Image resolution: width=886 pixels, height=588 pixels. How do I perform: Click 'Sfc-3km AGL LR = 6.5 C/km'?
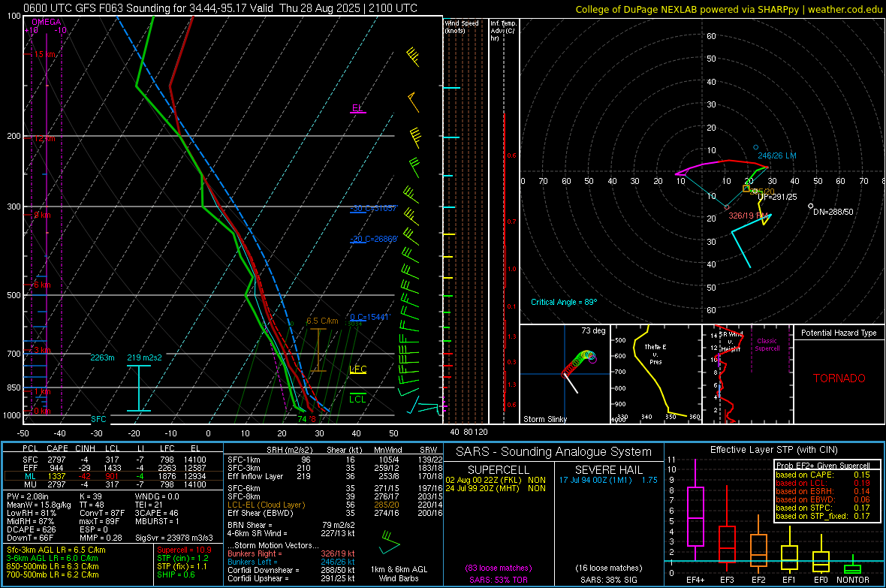(56, 550)
